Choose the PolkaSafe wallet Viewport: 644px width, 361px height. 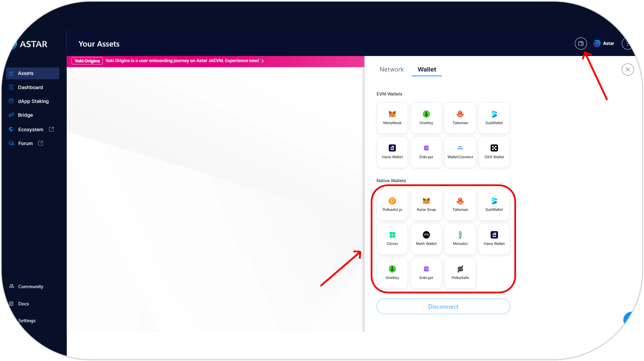(460, 273)
